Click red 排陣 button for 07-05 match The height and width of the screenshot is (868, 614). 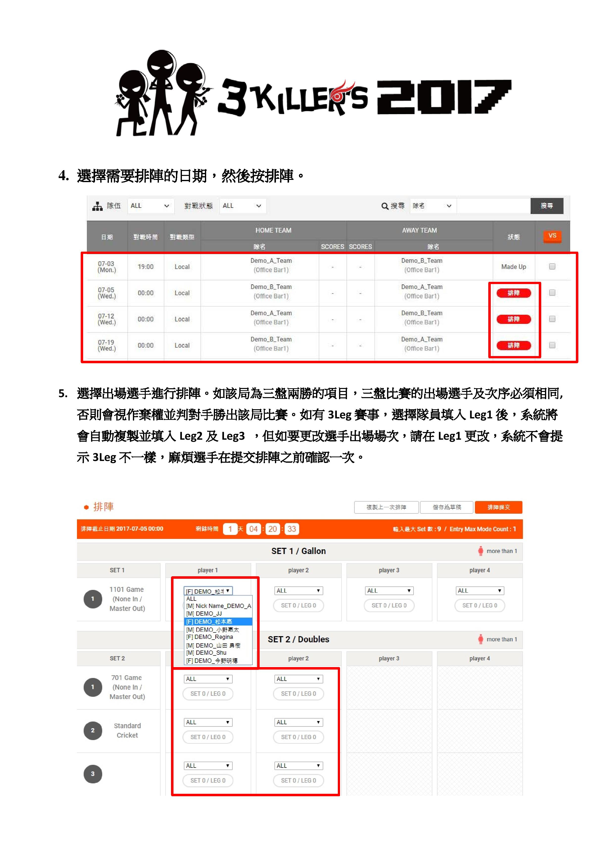pyautogui.click(x=514, y=293)
